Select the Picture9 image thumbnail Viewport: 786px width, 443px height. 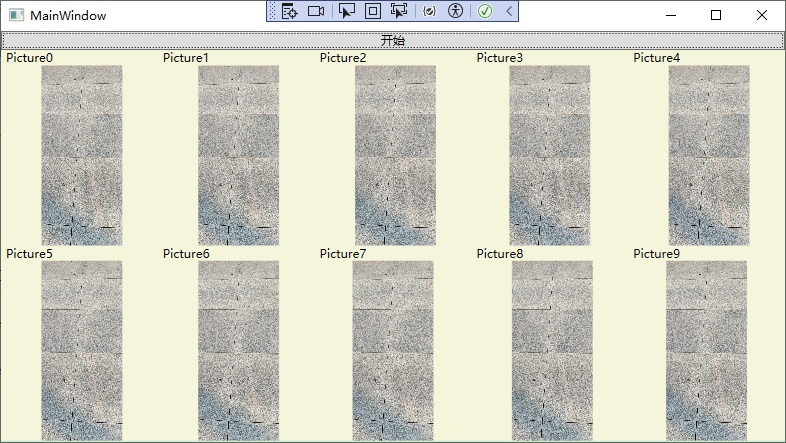tap(707, 351)
